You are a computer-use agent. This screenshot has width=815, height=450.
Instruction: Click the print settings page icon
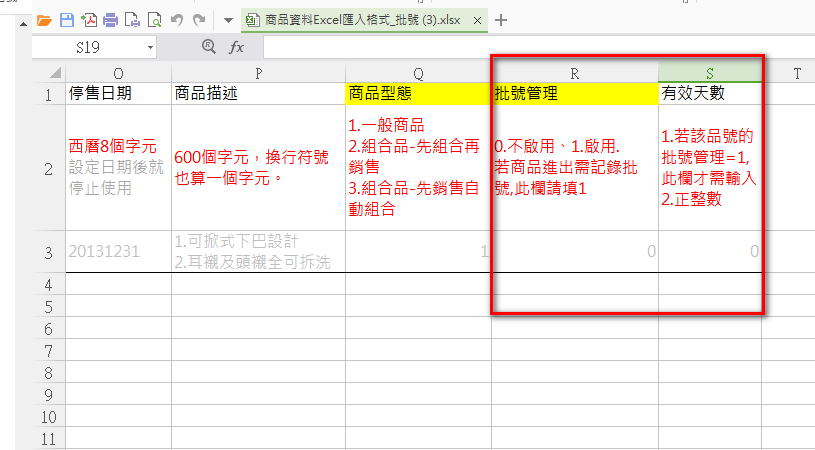pyautogui.click(x=133, y=21)
